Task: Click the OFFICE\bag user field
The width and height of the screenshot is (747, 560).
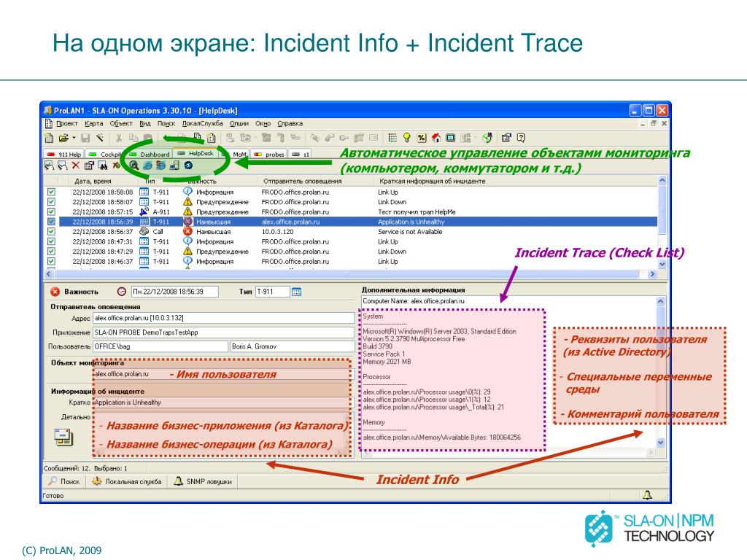Action: tap(160, 346)
